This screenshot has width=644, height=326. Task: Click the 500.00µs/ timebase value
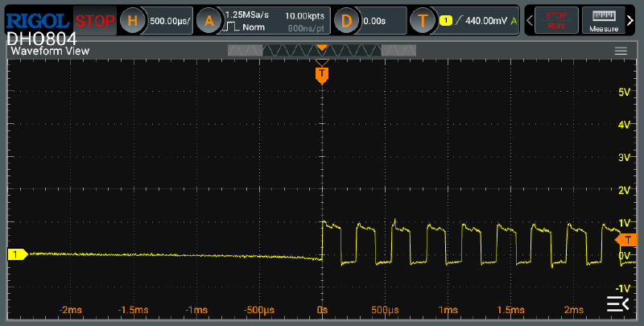point(171,20)
